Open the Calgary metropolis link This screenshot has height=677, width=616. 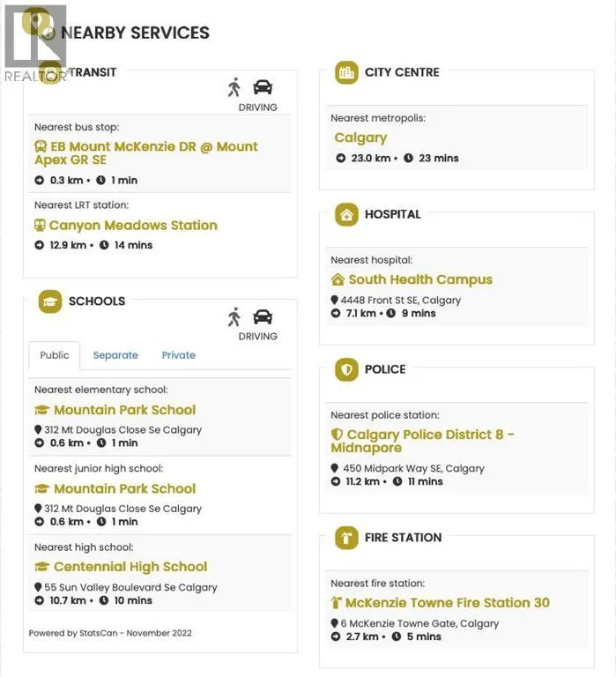tap(360, 138)
